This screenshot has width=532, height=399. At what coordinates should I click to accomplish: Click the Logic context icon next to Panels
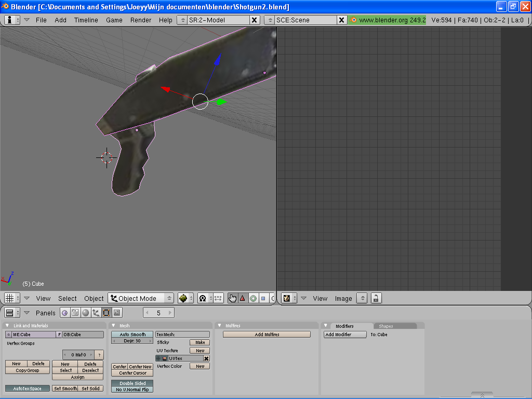click(x=65, y=313)
